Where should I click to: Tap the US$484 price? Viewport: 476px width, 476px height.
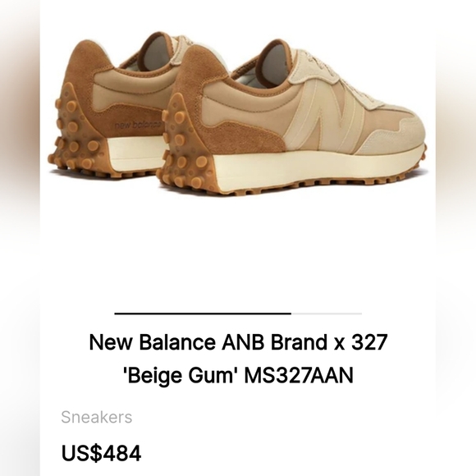102,453
